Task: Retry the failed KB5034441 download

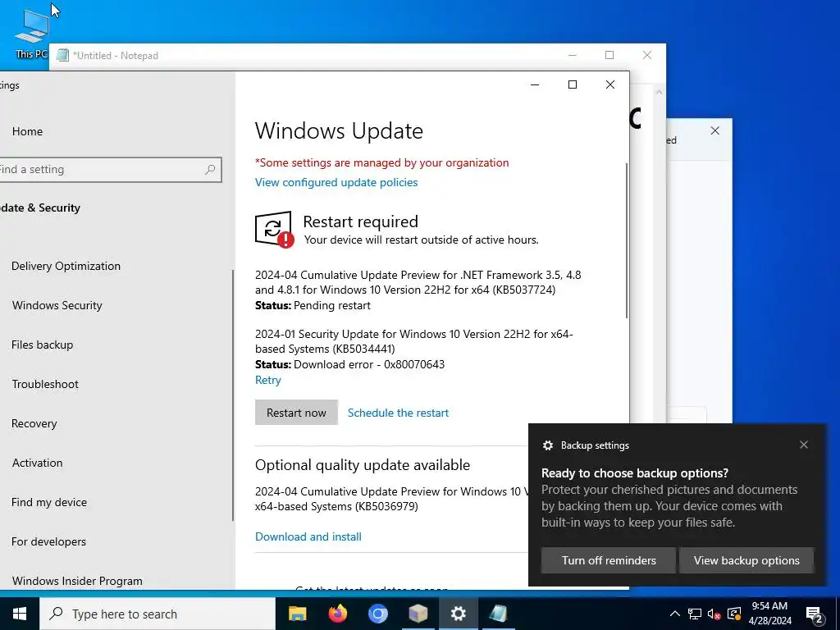Action: point(268,380)
